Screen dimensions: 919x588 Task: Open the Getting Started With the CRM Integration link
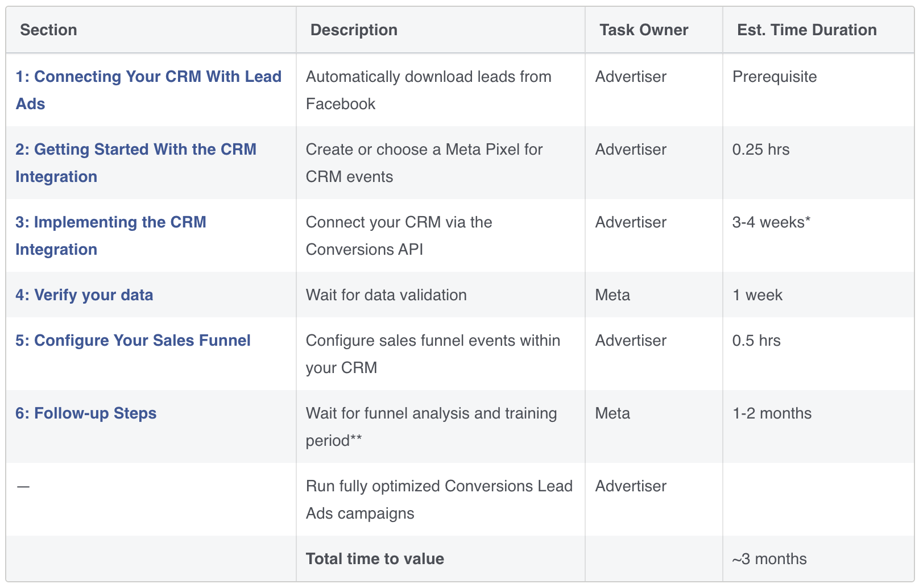[136, 163]
